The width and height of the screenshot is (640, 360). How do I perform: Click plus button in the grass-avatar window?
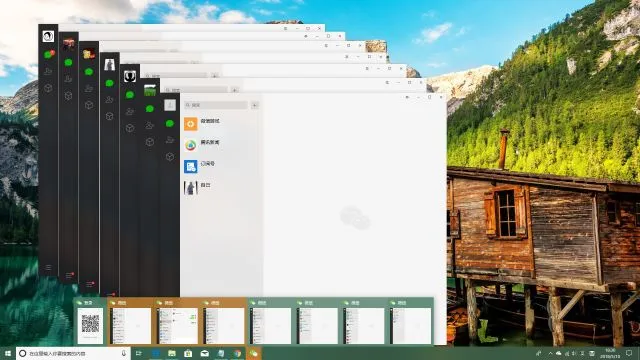coord(235,90)
